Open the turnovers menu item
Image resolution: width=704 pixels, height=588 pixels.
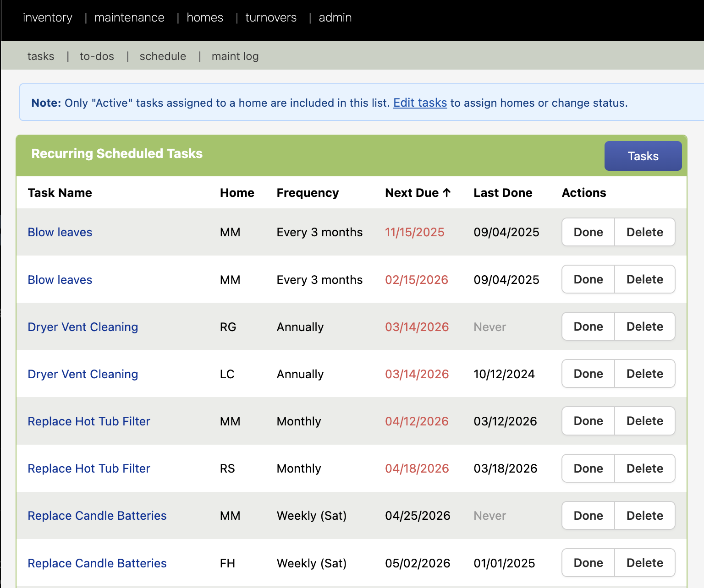[x=271, y=17]
